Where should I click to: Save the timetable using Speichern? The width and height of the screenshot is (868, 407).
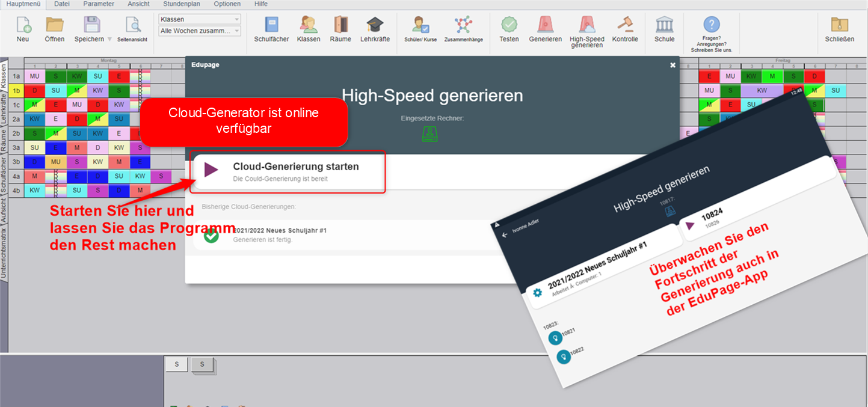point(89,29)
